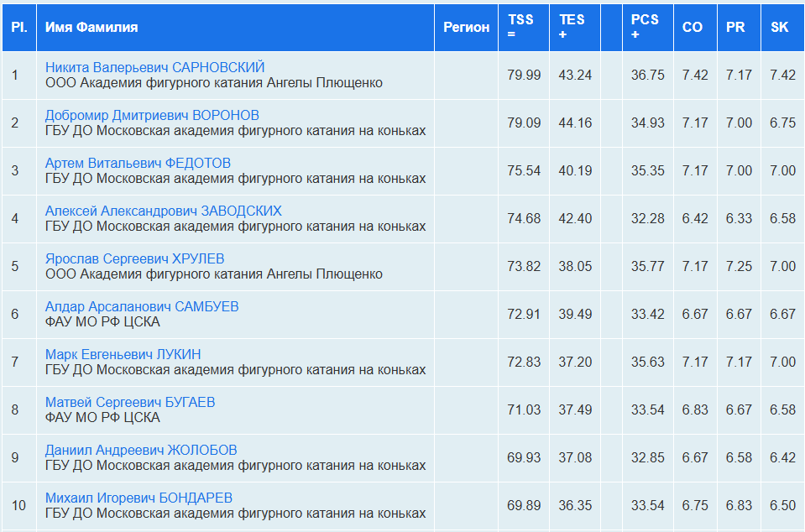Click the CO column header

[695, 27]
